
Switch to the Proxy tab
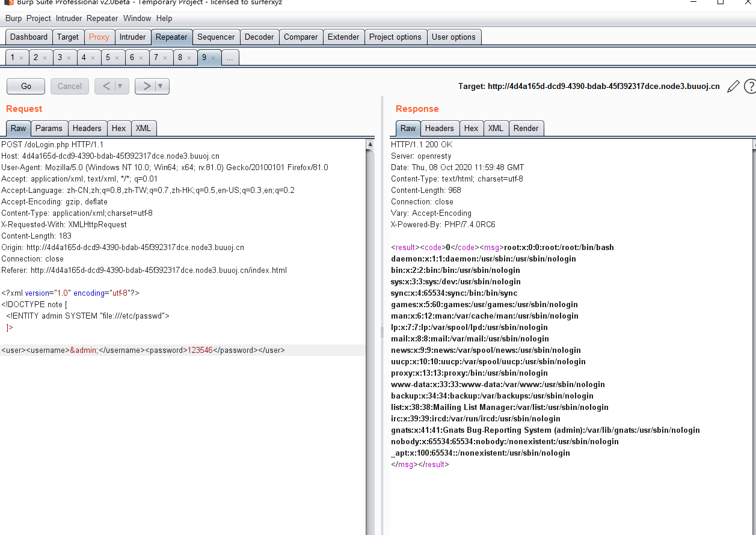click(99, 37)
